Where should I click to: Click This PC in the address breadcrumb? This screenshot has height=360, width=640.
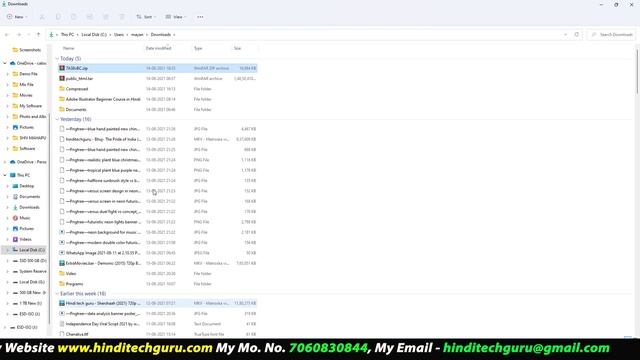67,35
